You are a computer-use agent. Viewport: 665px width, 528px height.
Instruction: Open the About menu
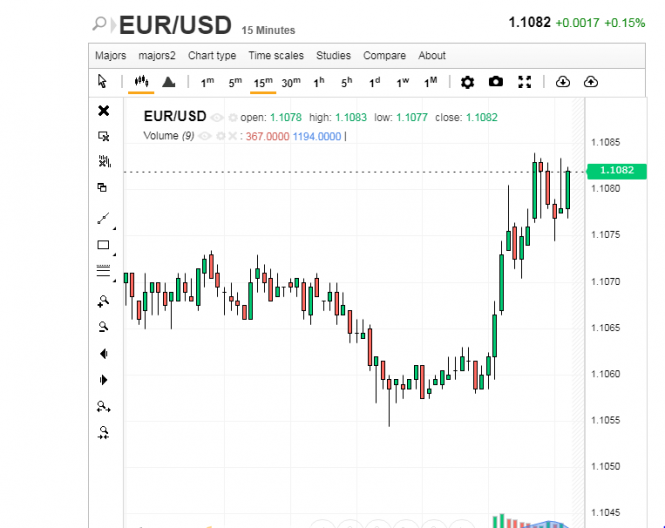[432, 56]
